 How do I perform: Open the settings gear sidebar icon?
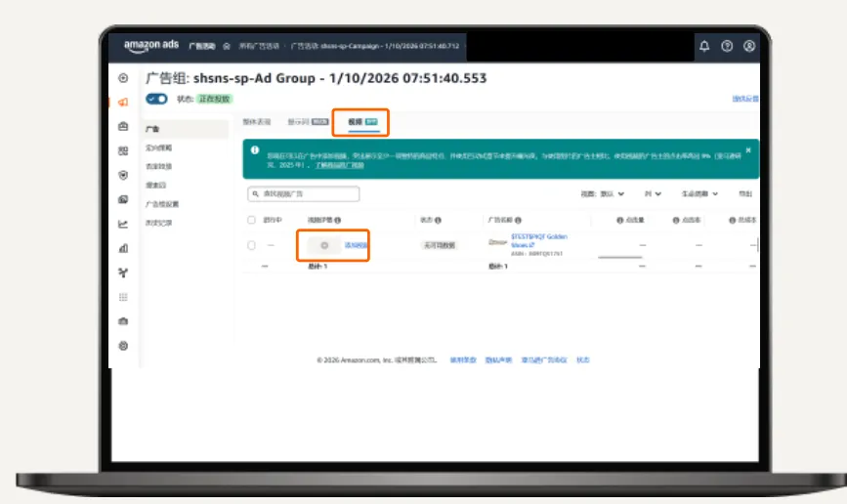click(123, 346)
